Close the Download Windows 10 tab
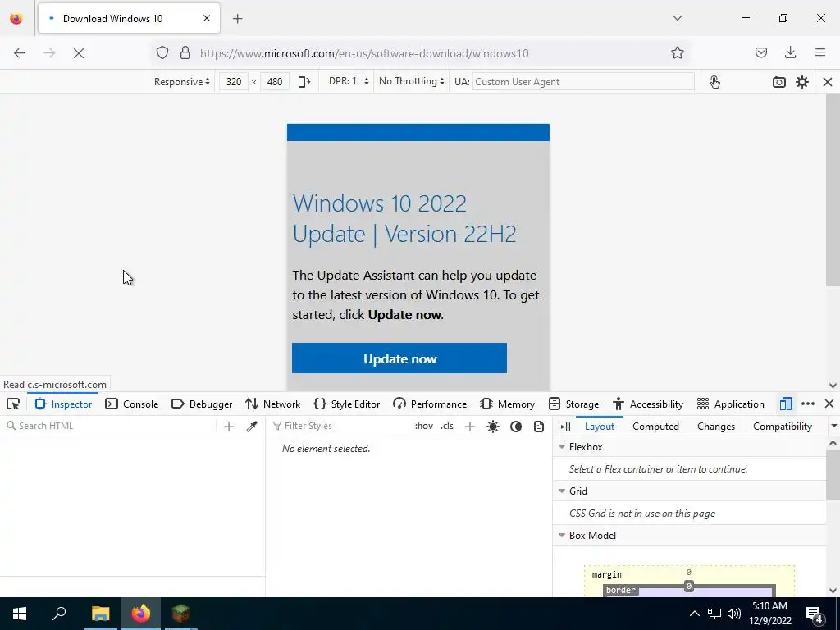This screenshot has width=840, height=630. point(207,19)
